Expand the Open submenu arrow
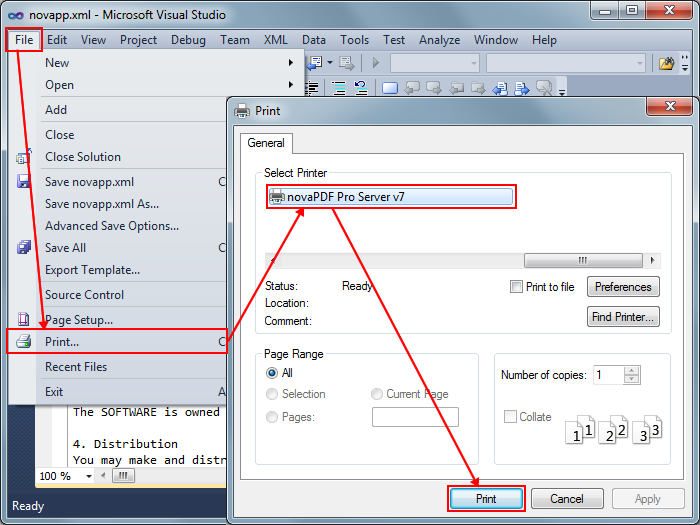 pos(291,84)
